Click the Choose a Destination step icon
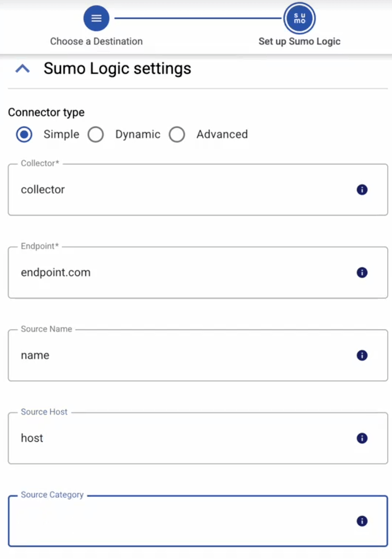 96,18
